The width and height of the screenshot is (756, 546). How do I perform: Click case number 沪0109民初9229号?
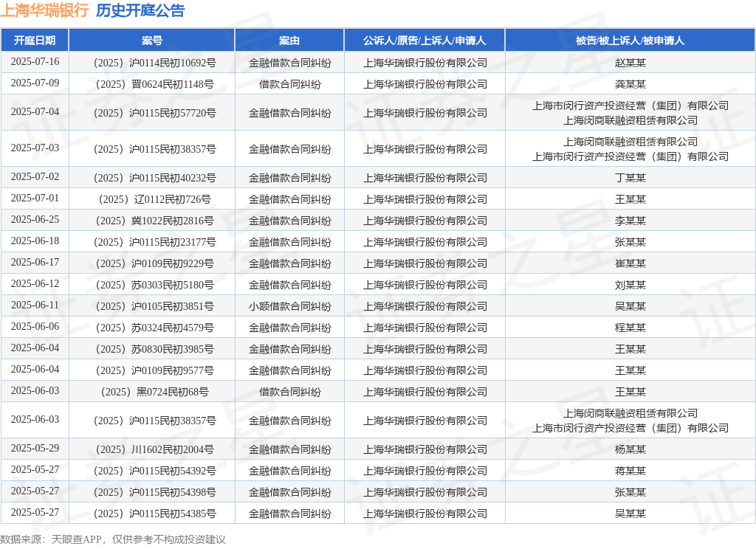point(154,263)
